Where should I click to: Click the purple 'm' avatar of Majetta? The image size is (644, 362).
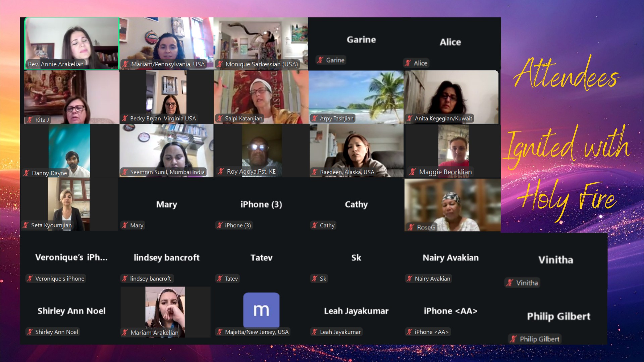[x=261, y=310]
